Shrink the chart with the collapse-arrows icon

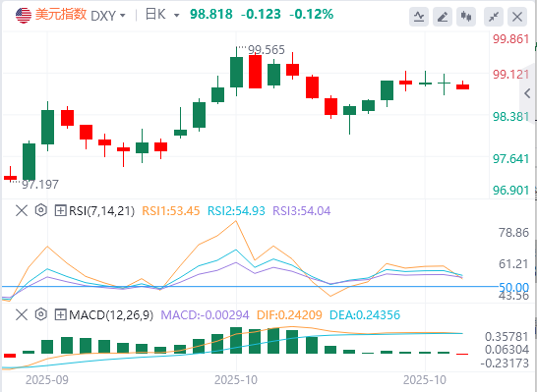click(494, 17)
